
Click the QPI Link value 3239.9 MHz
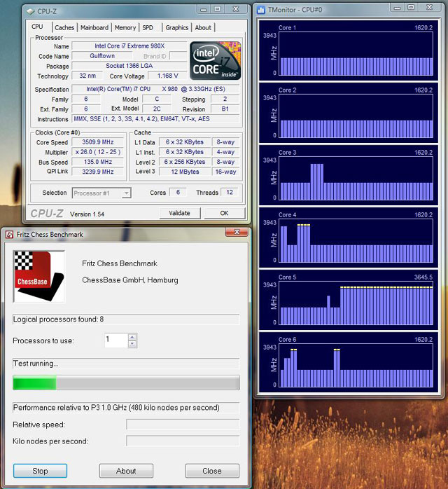coord(98,172)
